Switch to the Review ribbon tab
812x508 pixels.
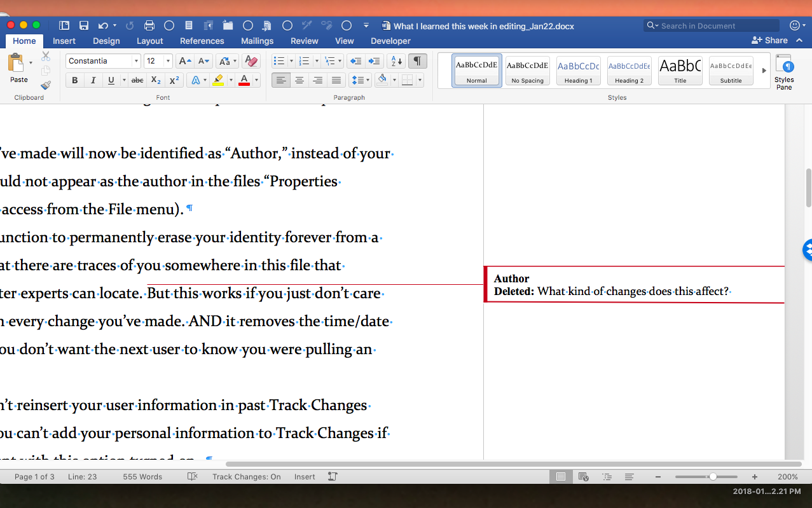(304, 41)
